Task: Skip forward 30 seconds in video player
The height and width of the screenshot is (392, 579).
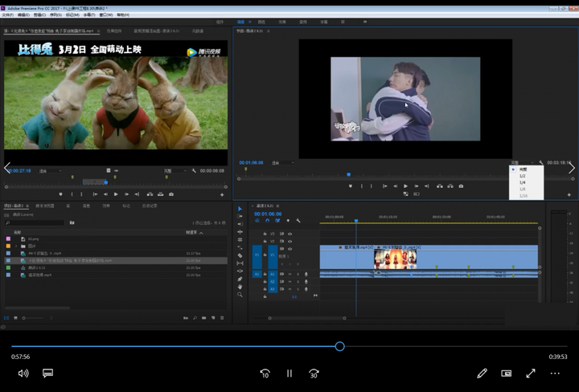Action: pyautogui.click(x=314, y=374)
